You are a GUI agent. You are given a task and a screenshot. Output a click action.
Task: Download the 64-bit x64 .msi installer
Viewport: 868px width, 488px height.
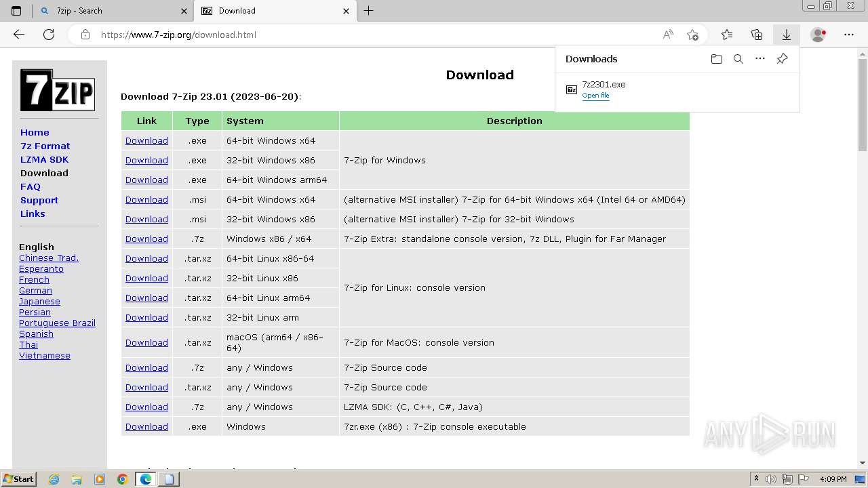pyautogui.click(x=146, y=199)
